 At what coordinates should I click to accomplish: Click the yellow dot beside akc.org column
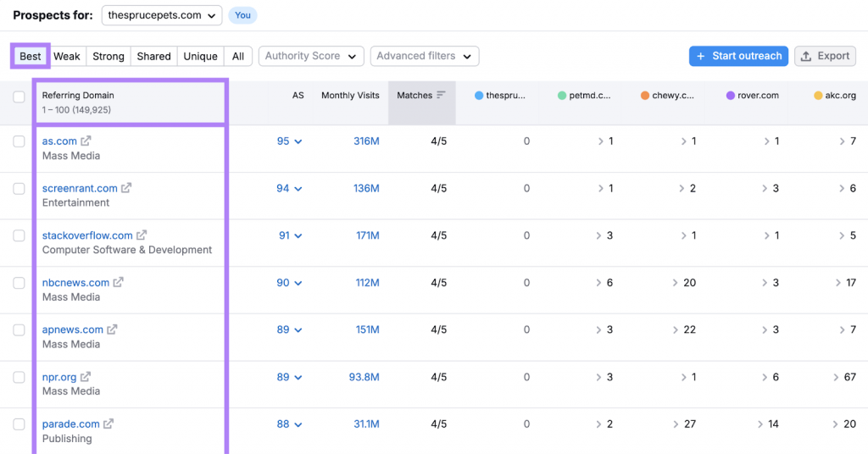pyautogui.click(x=818, y=96)
